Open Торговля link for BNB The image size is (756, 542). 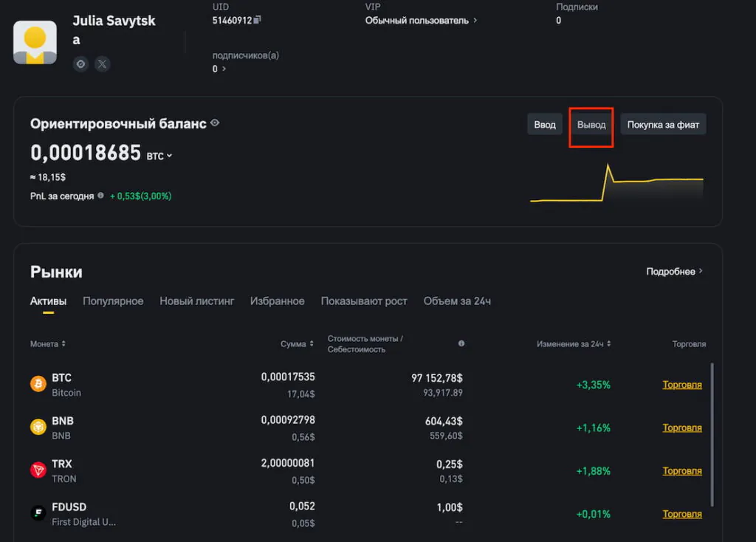(681, 428)
